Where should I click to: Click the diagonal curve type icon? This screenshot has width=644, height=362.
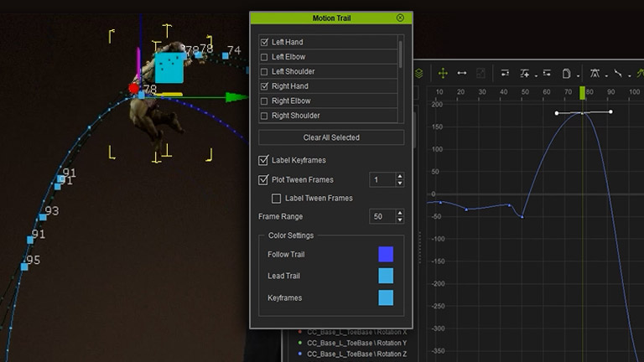(x=617, y=74)
